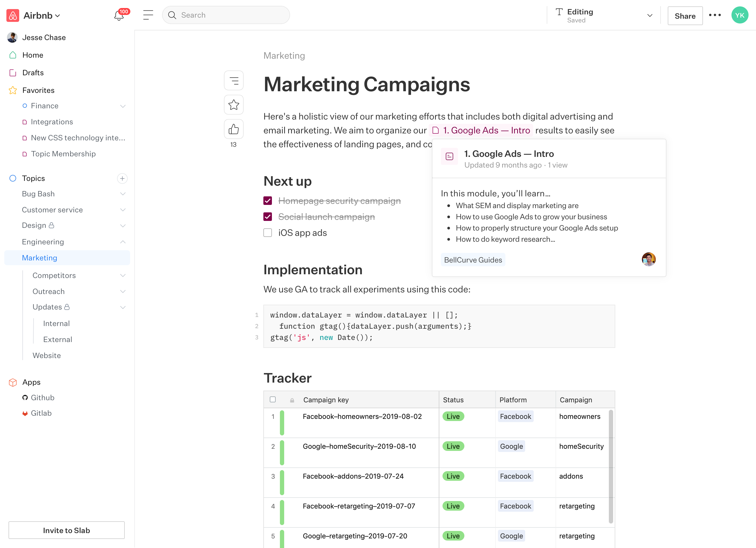Expand the Customer service topic
Screen dimensions: 756x548
123,210
